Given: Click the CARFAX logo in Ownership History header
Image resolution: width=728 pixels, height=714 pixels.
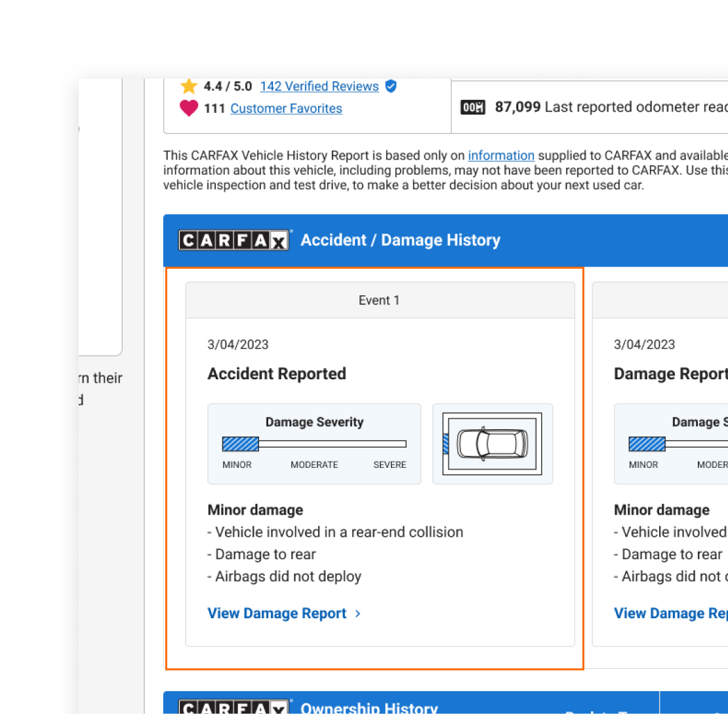Looking at the screenshot, I should point(234,707).
